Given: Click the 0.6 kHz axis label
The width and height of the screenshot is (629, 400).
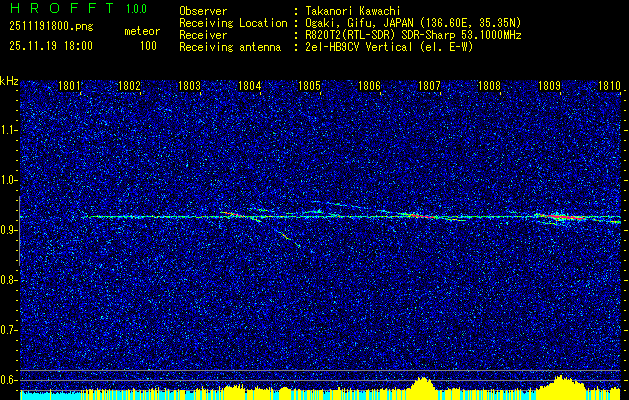Looking at the screenshot, I should click(8, 380).
